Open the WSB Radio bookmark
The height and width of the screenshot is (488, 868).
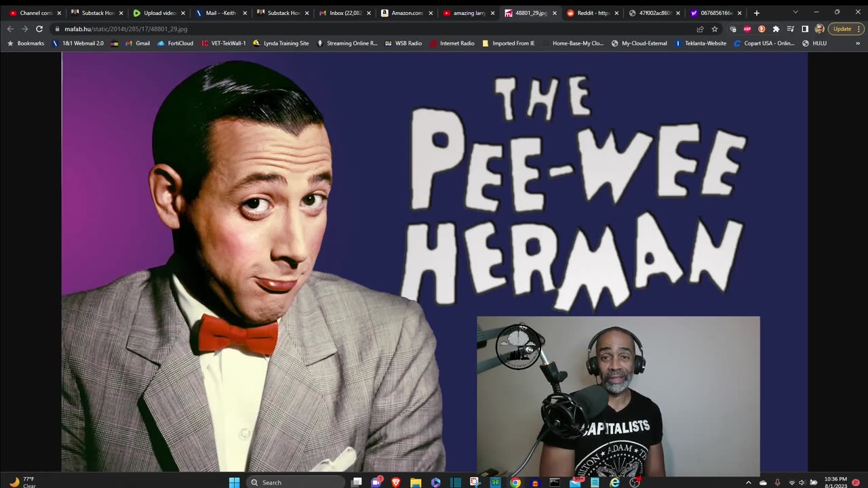click(x=403, y=43)
